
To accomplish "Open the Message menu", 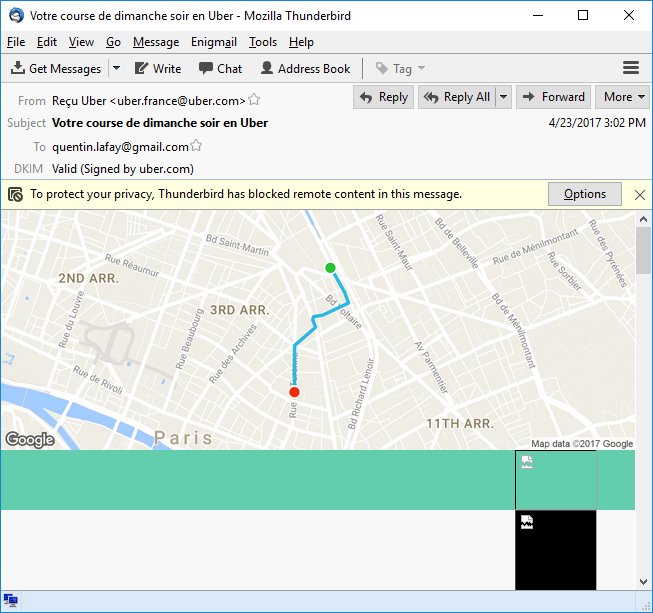I will tap(156, 42).
